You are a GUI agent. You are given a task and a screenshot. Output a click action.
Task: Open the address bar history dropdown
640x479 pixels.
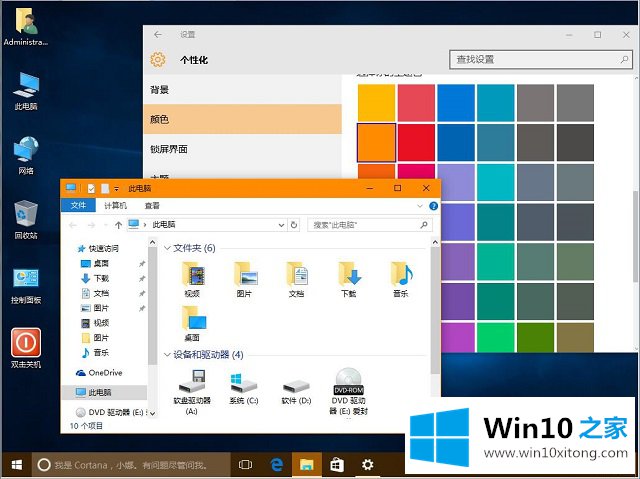click(x=284, y=225)
